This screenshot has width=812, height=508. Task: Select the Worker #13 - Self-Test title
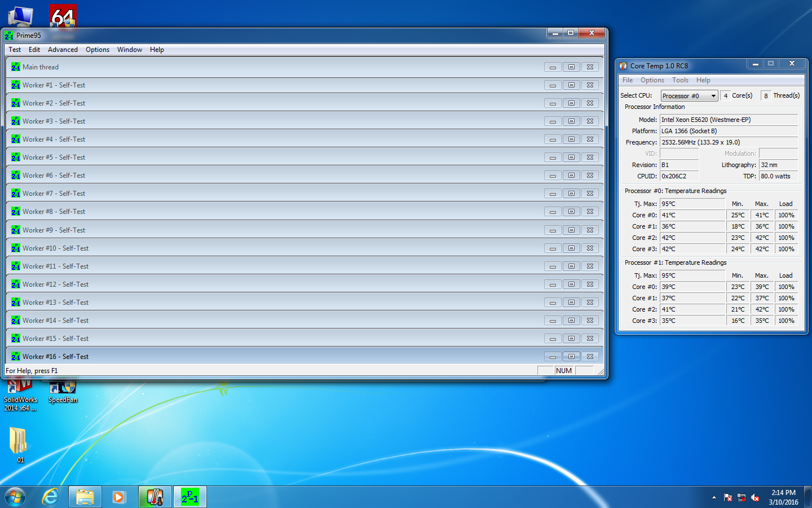coord(55,303)
